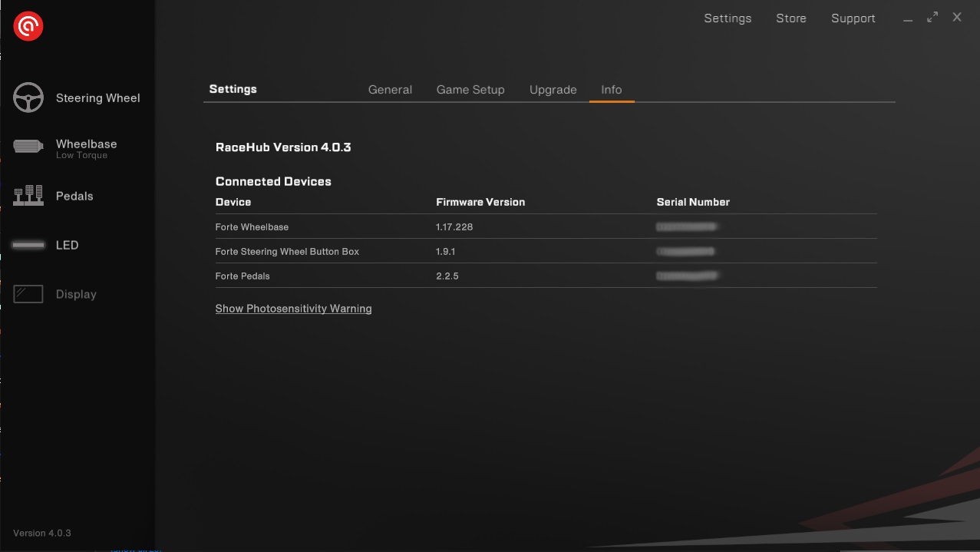
Task: Close the RaceHub window
Action: (957, 17)
